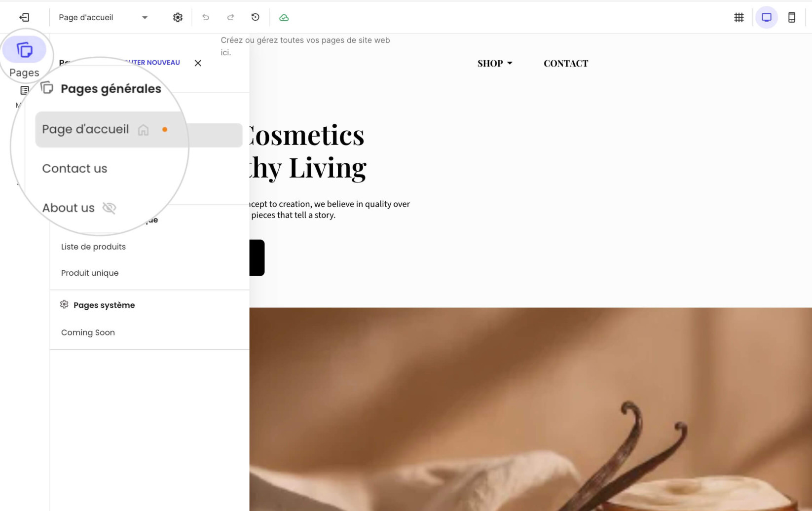Click the redo arrow icon
This screenshot has height=511, width=812.
pos(230,17)
